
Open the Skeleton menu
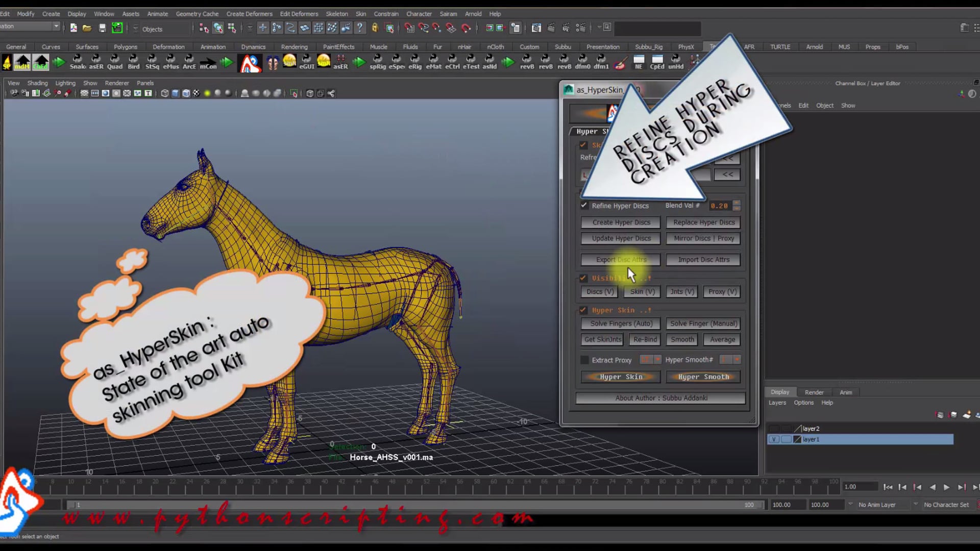pyautogui.click(x=337, y=14)
